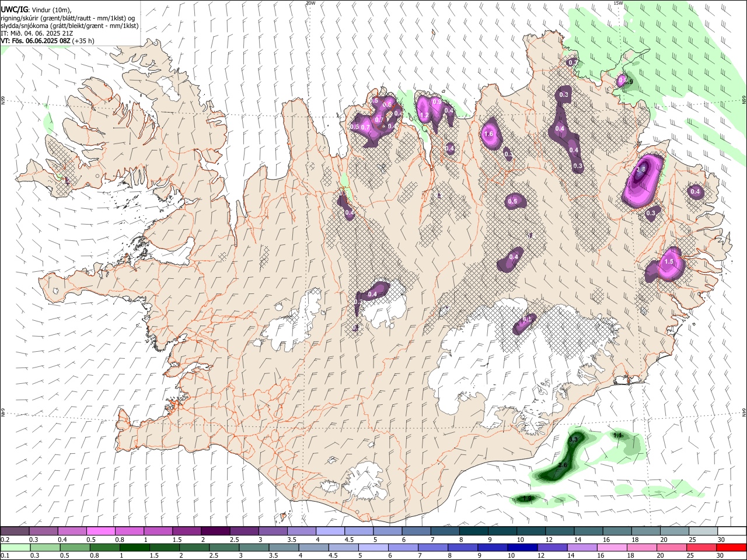Select the medium green 0.5 swatch in bottom legend
The height and width of the screenshot is (560, 747).
coord(75,547)
